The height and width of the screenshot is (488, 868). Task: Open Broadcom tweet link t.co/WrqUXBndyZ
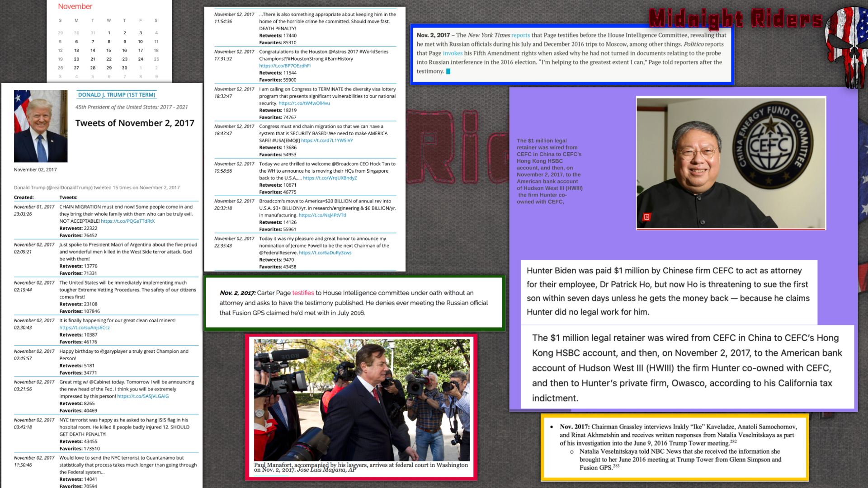tap(330, 178)
